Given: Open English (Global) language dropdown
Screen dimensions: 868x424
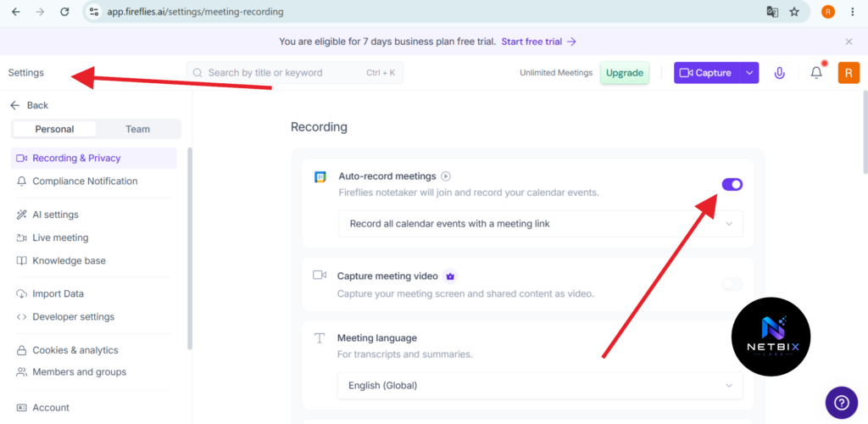Looking at the screenshot, I should click(x=540, y=385).
